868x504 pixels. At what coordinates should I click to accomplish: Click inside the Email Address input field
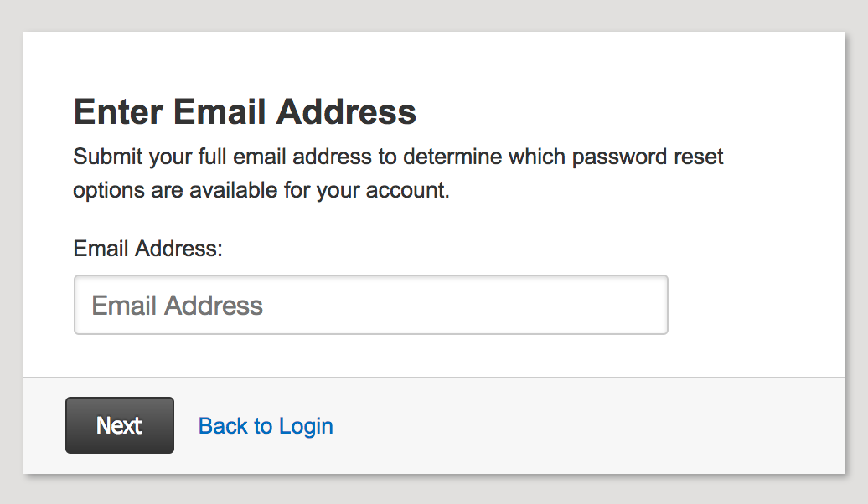coord(371,305)
